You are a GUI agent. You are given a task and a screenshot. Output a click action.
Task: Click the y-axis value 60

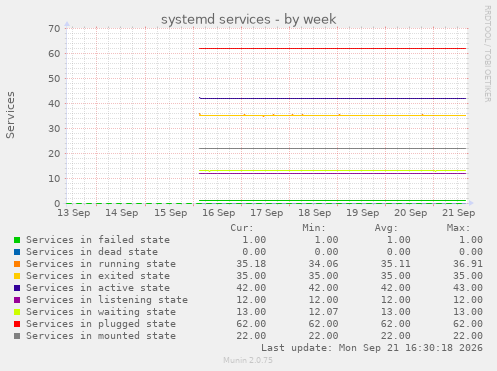pos(54,54)
